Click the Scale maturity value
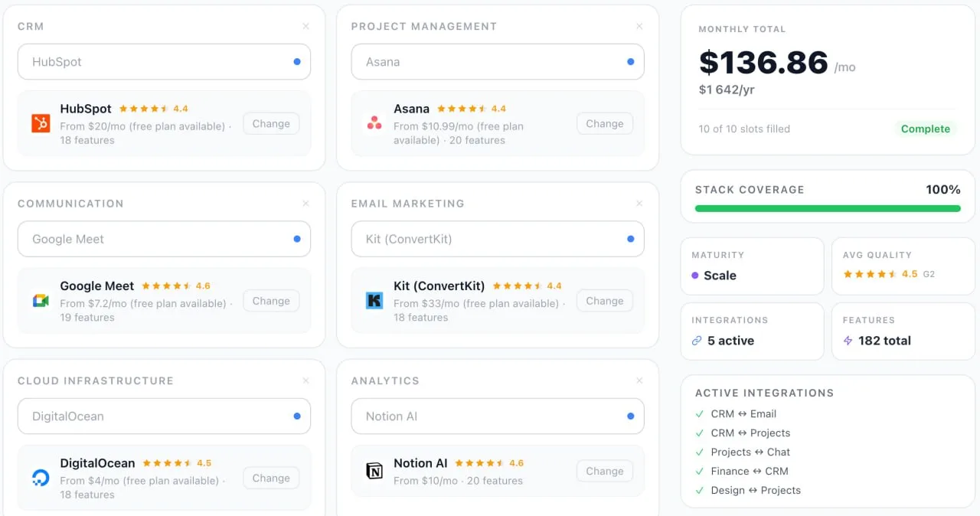The width and height of the screenshot is (980, 516). coord(720,276)
